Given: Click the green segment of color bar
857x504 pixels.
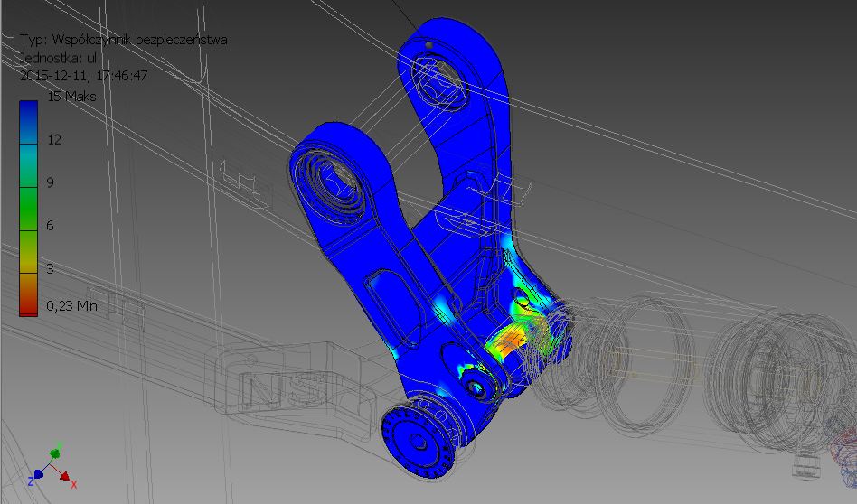Looking at the screenshot, I should 28,209.
